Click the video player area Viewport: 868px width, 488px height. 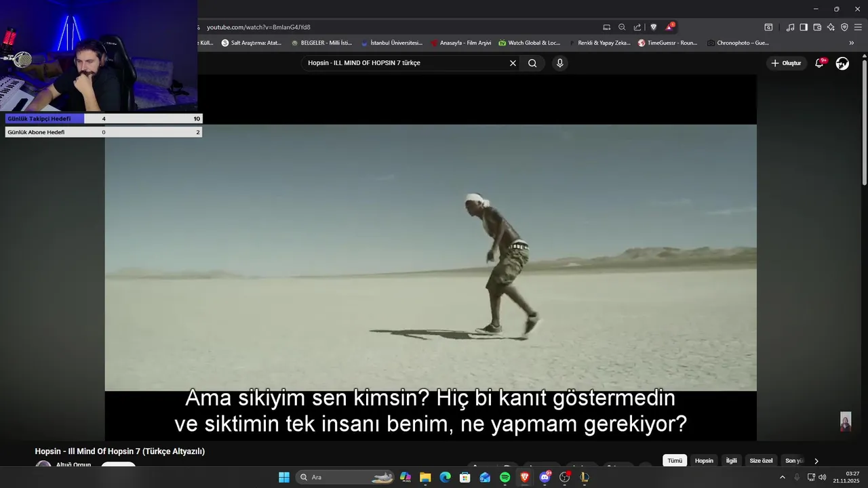click(431, 258)
